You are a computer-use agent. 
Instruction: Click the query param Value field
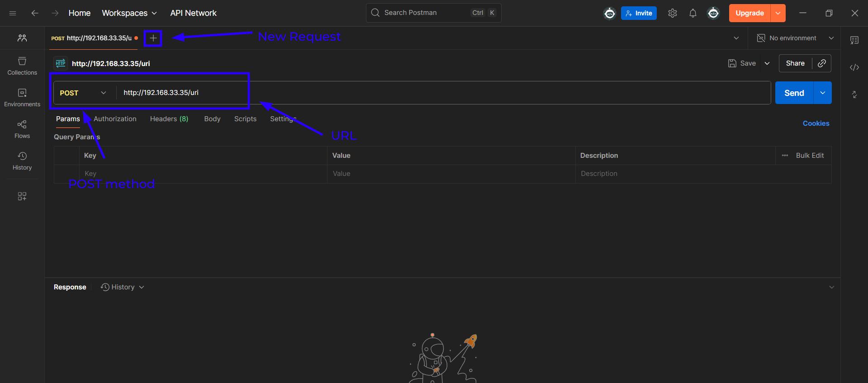[x=451, y=174]
